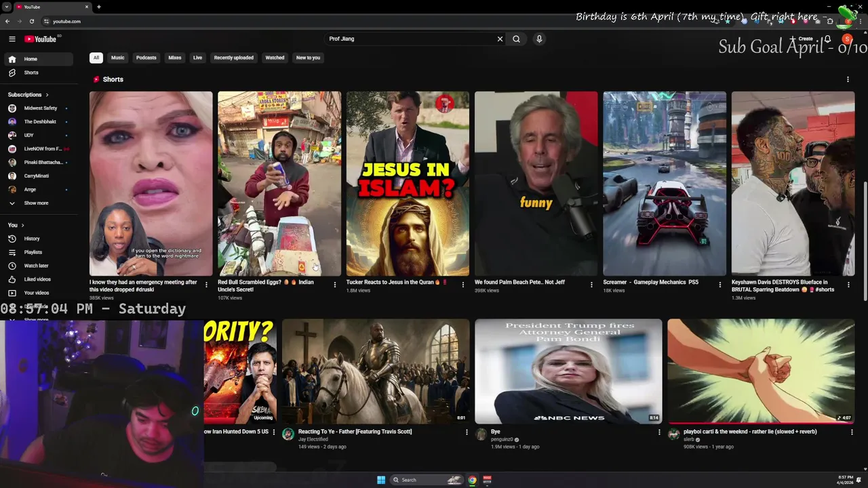Open the #druski short thumbnail

coord(151,184)
